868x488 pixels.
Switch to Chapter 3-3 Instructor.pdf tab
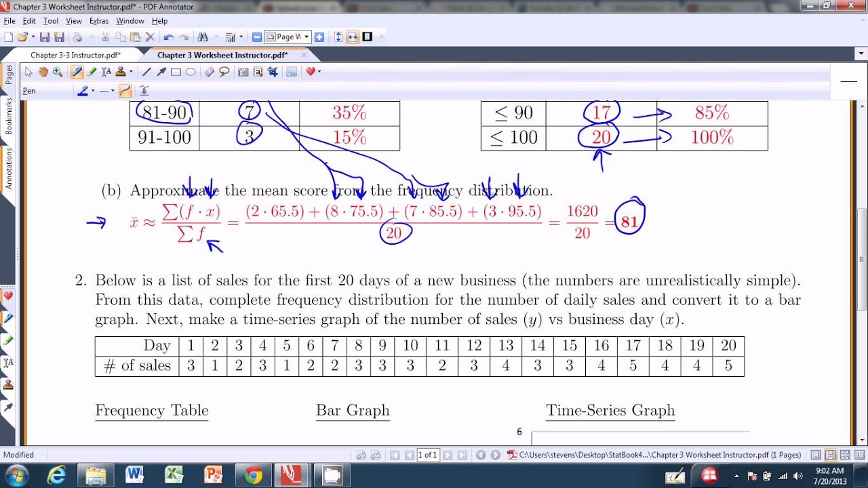tap(75, 55)
